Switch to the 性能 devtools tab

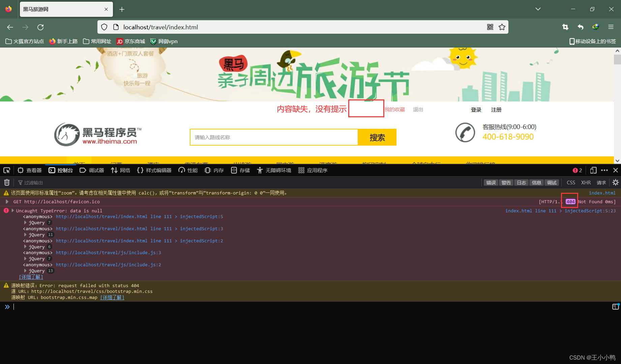tap(188, 170)
